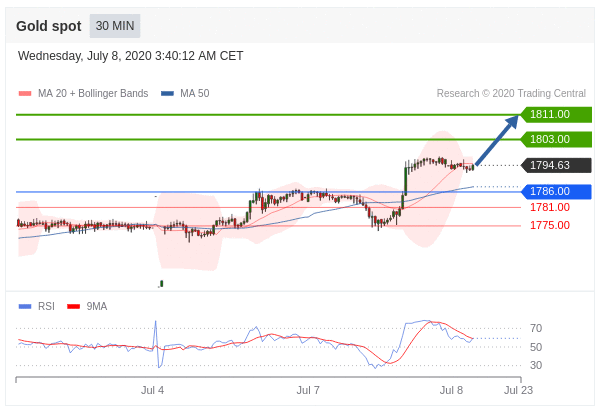Click the 'MA 50' legend label
Viewport: 600px width, 406px height.
coord(195,93)
